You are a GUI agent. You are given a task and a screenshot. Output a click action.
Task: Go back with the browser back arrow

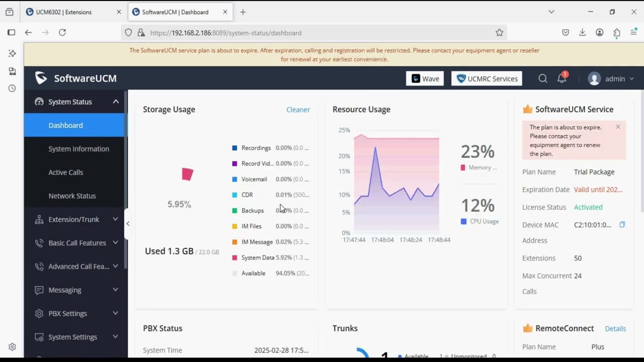pos(28,32)
